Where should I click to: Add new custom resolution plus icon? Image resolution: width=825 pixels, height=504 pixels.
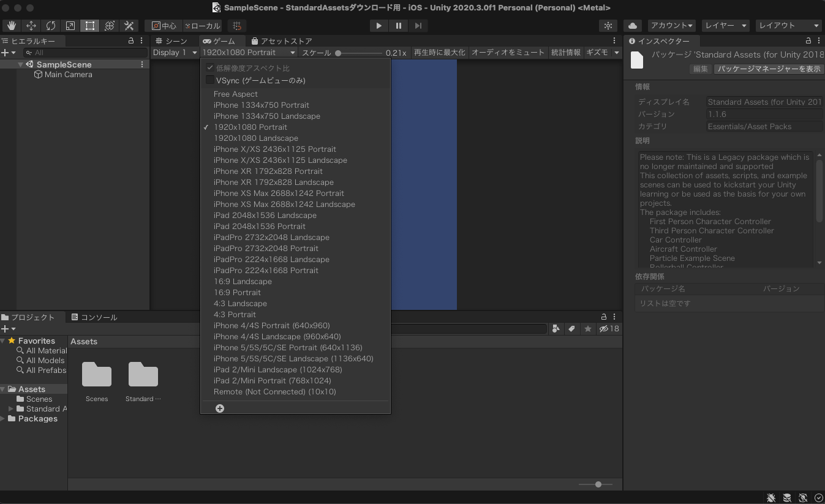(x=220, y=408)
